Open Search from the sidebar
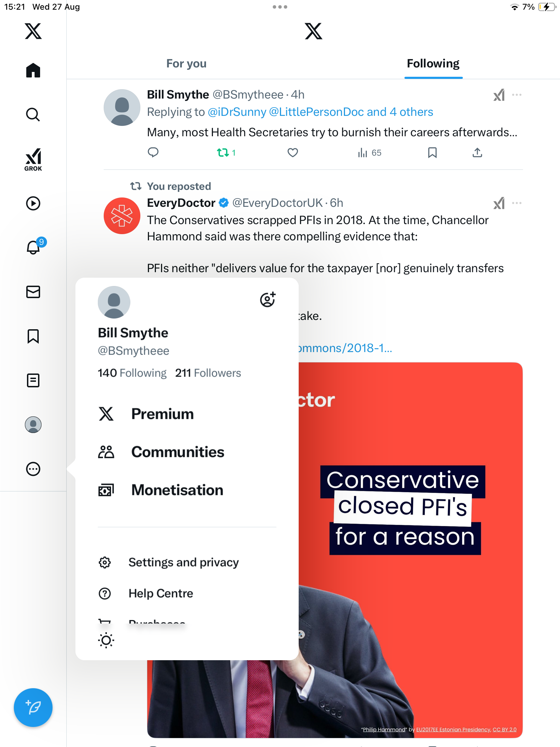The image size is (560, 747). (x=33, y=114)
